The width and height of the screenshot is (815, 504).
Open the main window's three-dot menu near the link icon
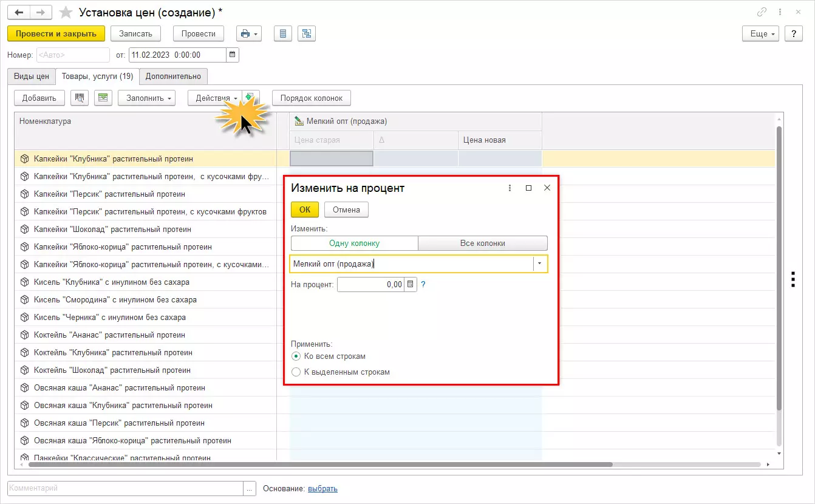(779, 12)
